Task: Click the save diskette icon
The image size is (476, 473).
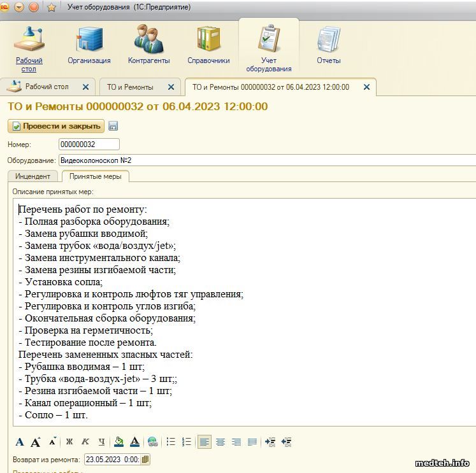Action: (x=113, y=126)
